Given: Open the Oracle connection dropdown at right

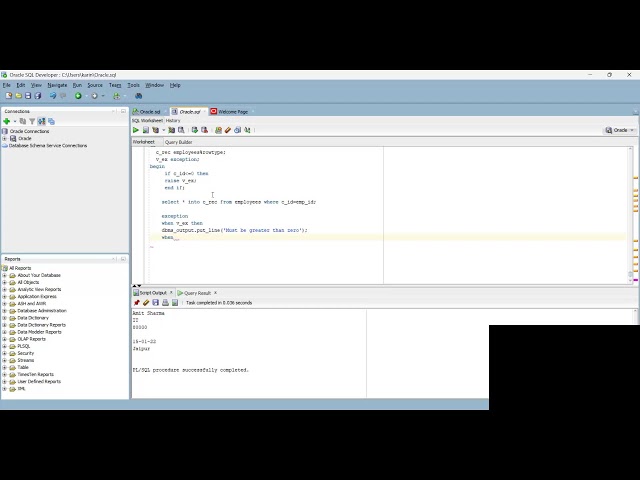Looking at the screenshot, I should tap(620, 130).
